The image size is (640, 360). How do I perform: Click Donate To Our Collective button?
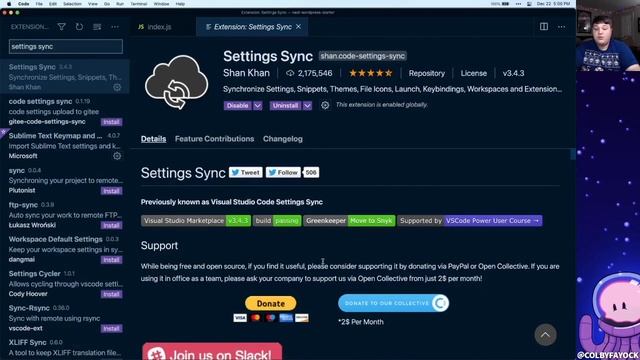(x=393, y=303)
